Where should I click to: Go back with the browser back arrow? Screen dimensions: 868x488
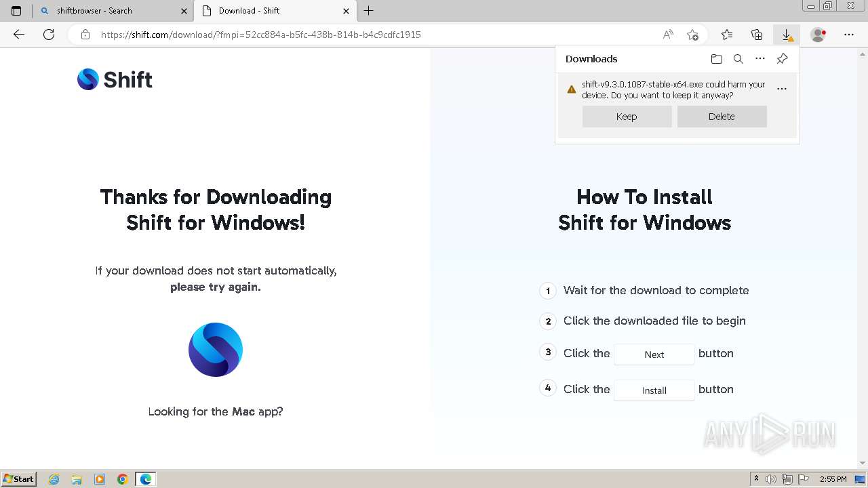pyautogui.click(x=19, y=35)
